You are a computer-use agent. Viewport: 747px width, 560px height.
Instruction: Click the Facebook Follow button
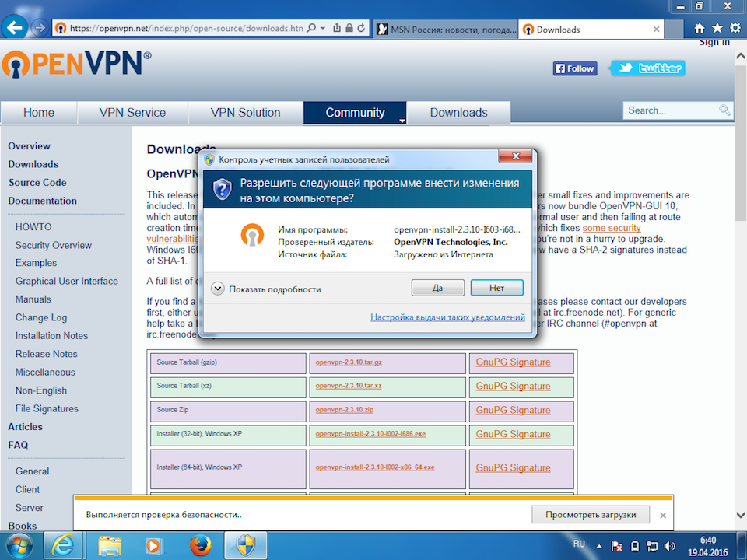[x=575, y=68]
